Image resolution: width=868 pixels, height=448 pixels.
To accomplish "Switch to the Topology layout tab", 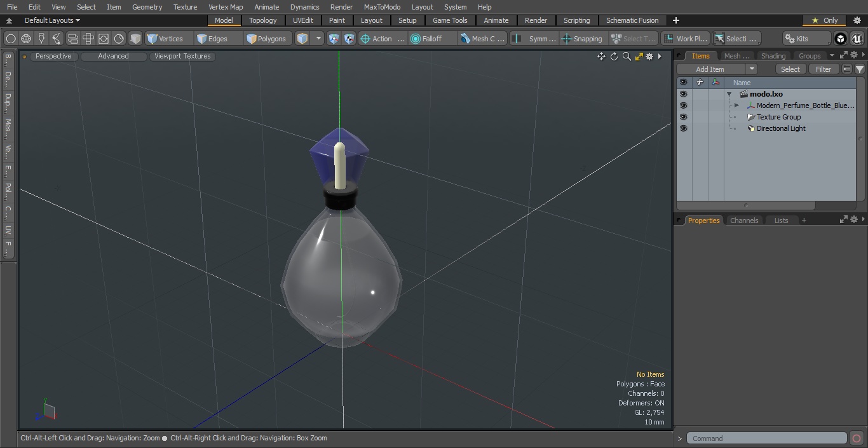I will coord(263,20).
